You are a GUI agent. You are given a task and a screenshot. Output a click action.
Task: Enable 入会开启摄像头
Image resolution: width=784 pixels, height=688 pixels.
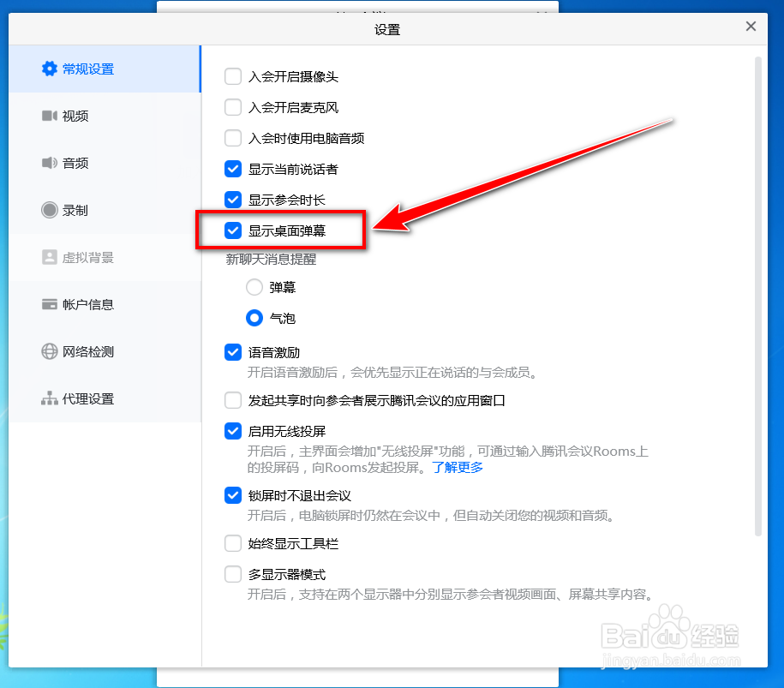[232, 76]
